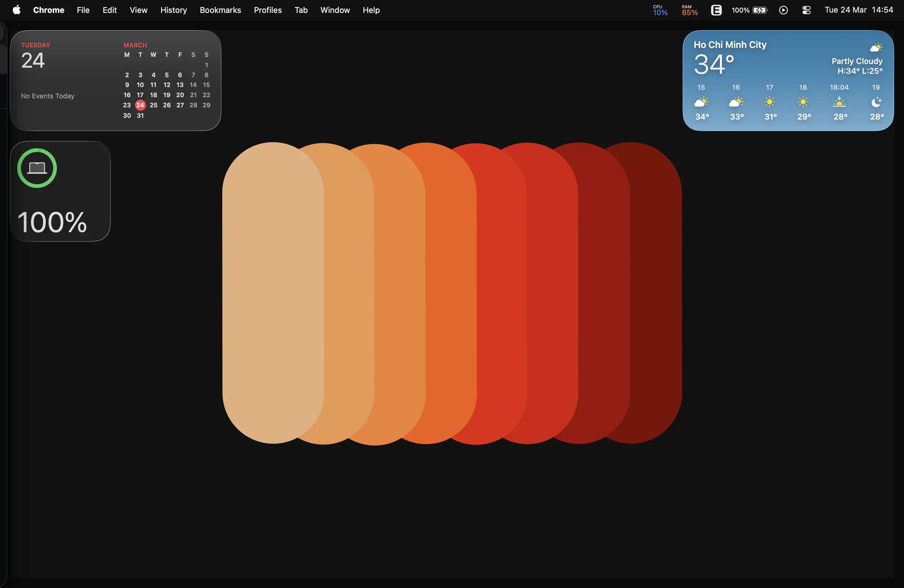Click the Partly Cloudy condition label
Screen dimensions: 904x588
pyautogui.click(x=857, y=61)
